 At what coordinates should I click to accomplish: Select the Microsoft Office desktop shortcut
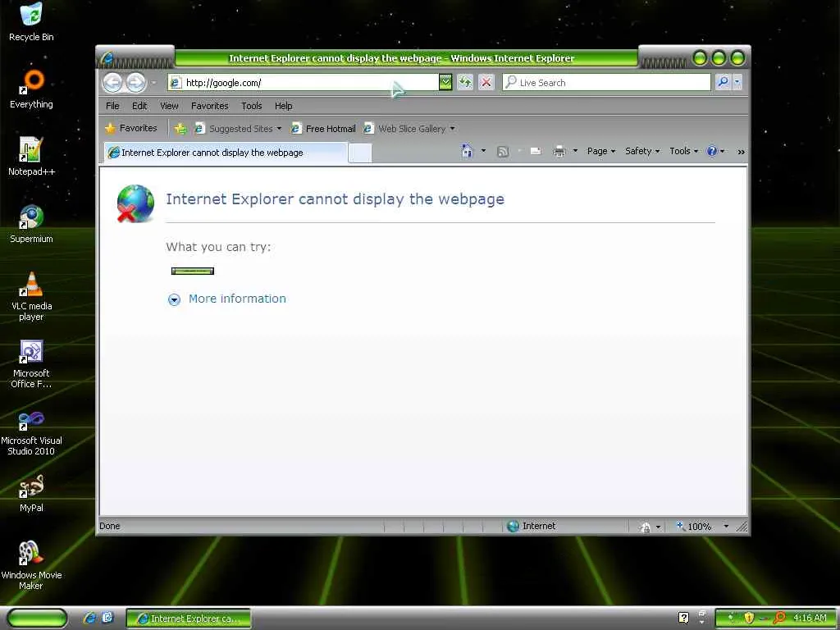tap(32, 363)
